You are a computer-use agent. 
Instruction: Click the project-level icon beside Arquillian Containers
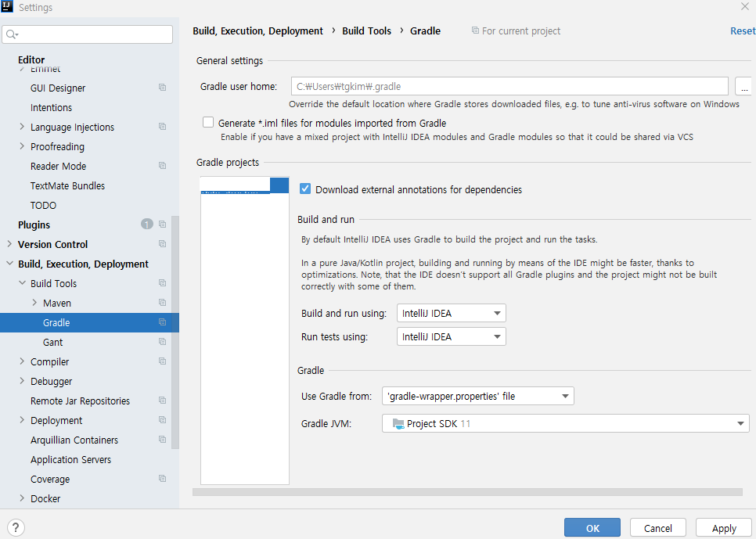(163, 439)
